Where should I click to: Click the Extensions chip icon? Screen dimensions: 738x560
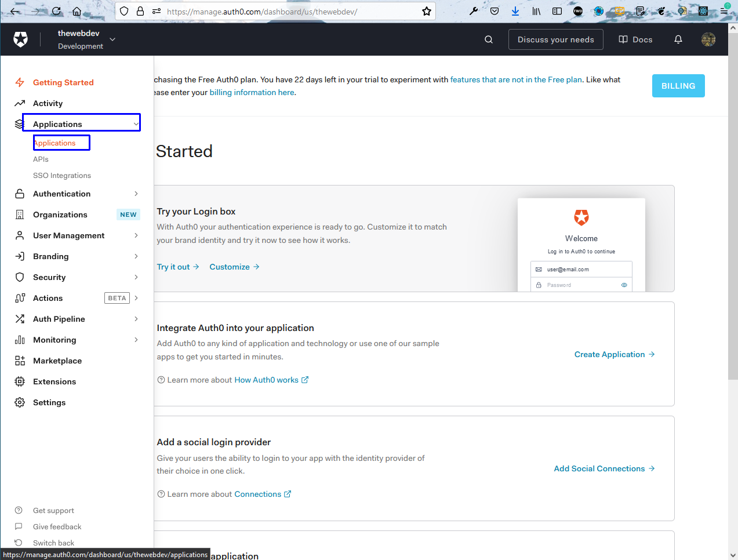pyautogui.click(x=20, y=381)
